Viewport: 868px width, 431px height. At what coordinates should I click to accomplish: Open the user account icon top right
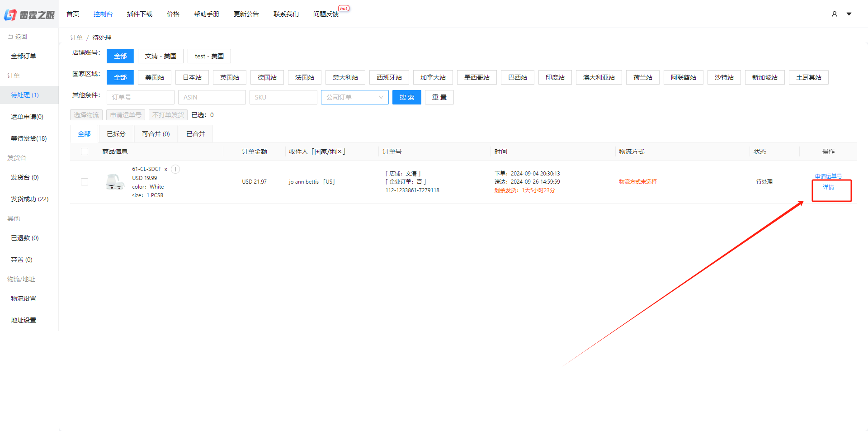[834, 14]
